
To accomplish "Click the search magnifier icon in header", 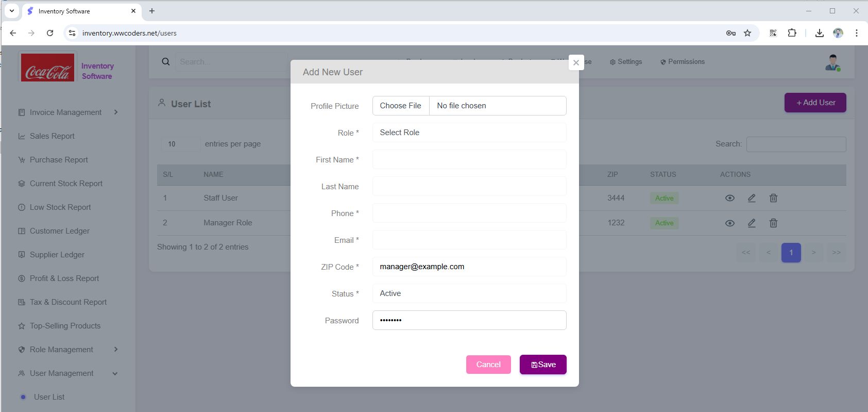I will click(166, 62).
